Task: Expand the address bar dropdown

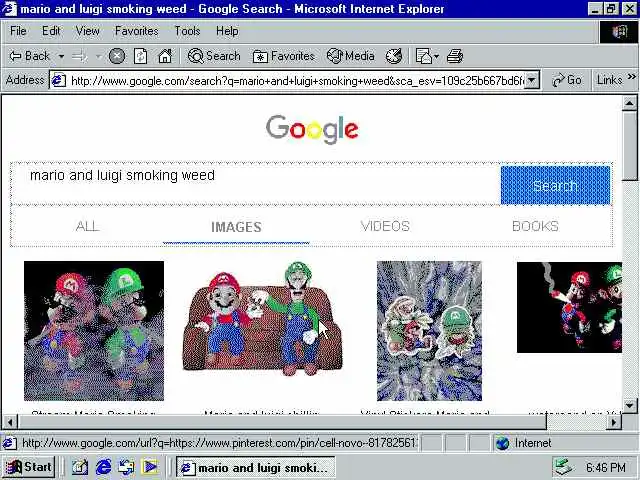Action: pos(532,80)
